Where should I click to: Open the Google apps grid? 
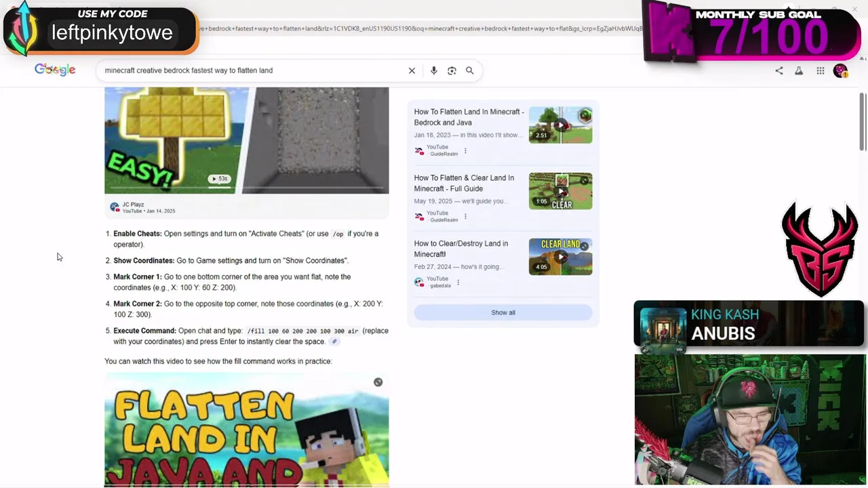pyautogui.click(x=821, y=70)
